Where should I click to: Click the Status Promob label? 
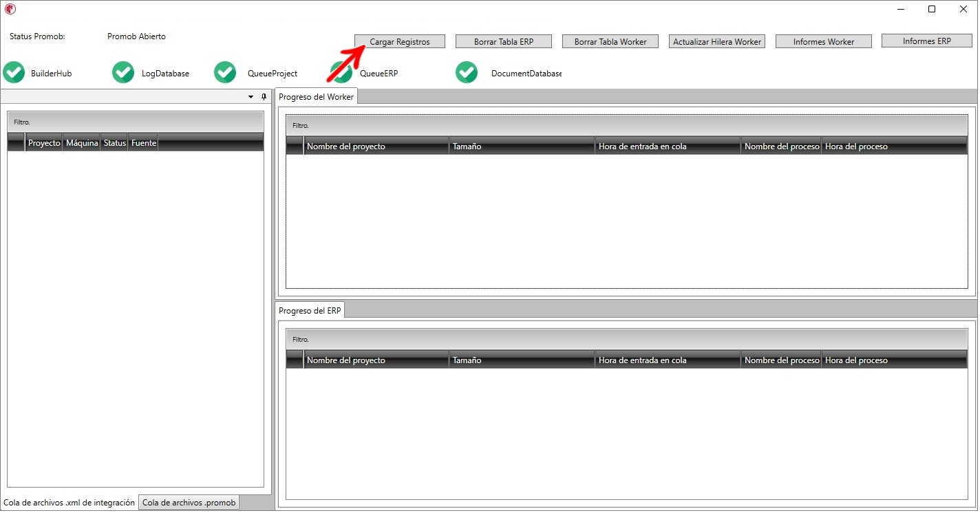tap(37, 36)
